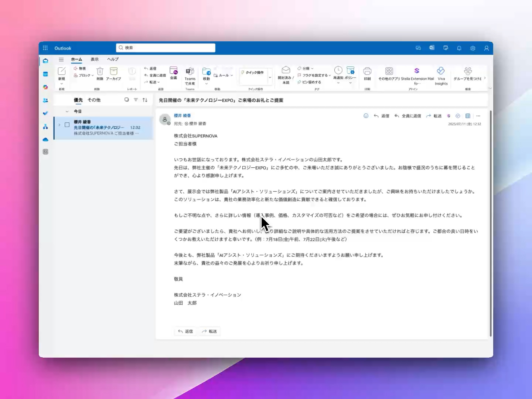Viewport: 532px width, 399px height.
Task: Click the apps grid icon in message actions
Action: click(468, 116)
